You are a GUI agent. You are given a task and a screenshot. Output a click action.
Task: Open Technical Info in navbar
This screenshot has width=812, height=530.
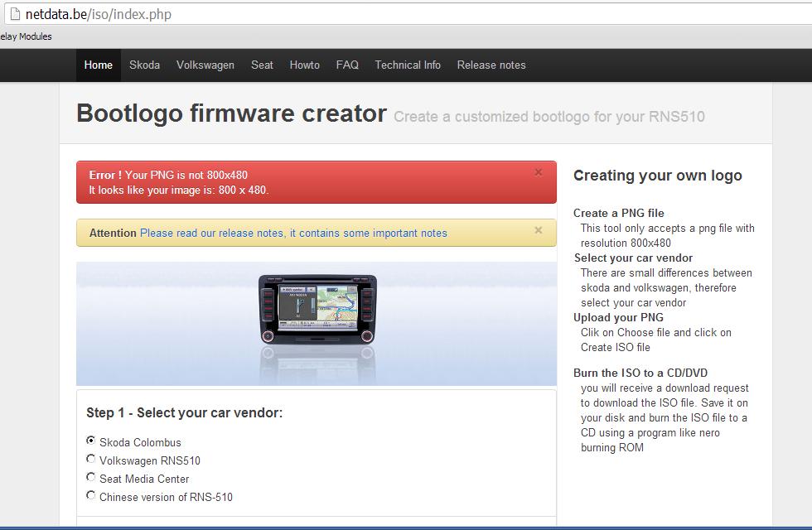(x=408, y=65)
